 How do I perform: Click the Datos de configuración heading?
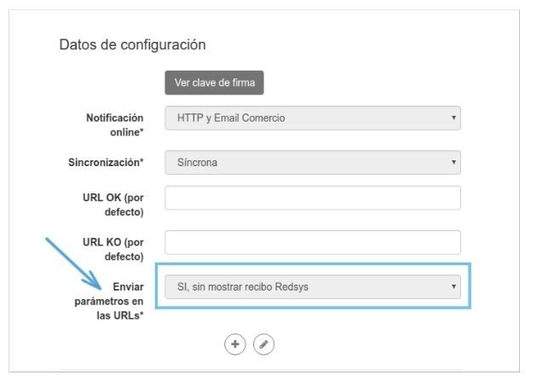pos(132,45)
